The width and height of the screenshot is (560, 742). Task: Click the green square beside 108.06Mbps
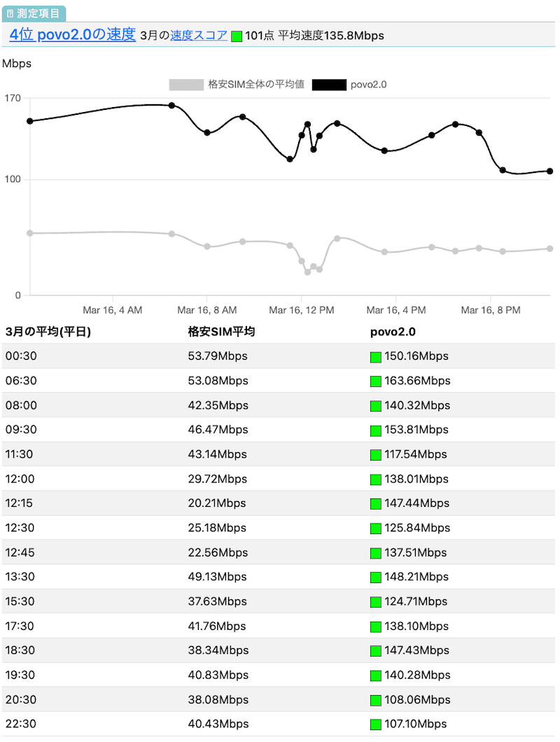(376, 700)
